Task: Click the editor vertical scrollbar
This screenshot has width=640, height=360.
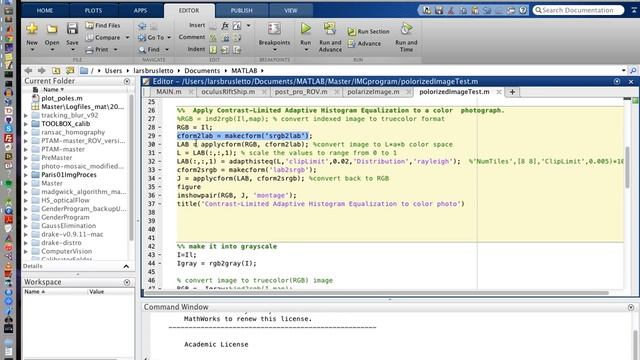Action: (x=627, y=167)
